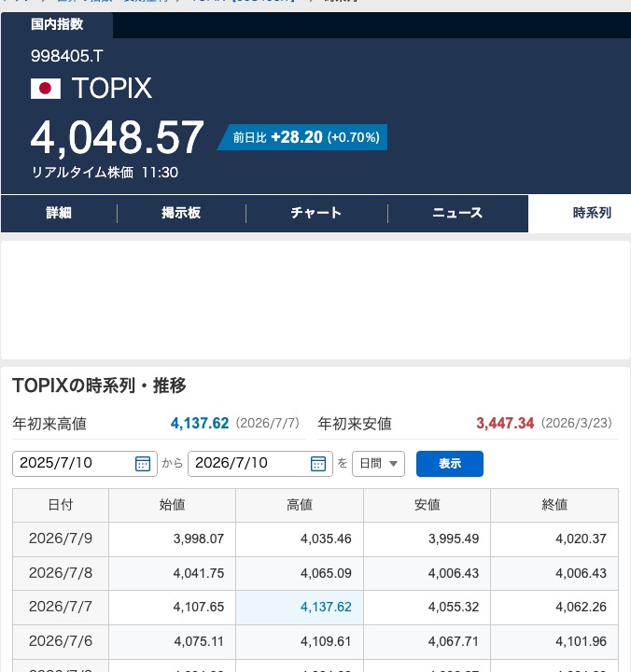Click closing value 4,062.26

click(581, 608)
